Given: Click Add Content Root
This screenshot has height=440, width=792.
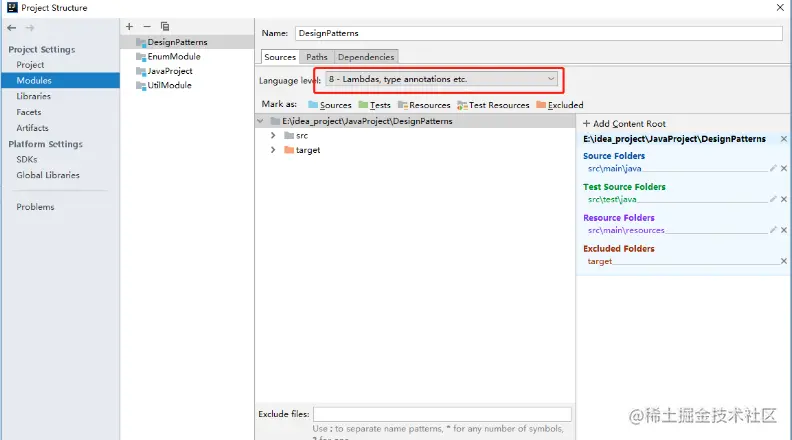Looking at the screenshot, I should (624, 124).
